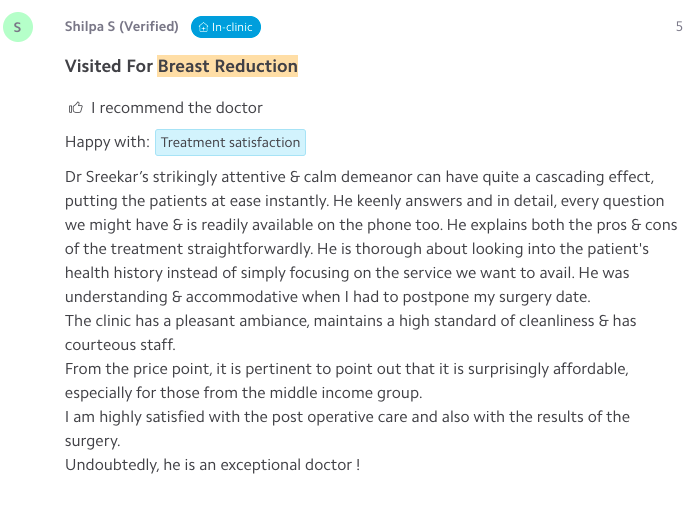The height and width of the screenshot is (512, 686).
Task: Click the line about postponing surgery date
Action: [328, 296]
